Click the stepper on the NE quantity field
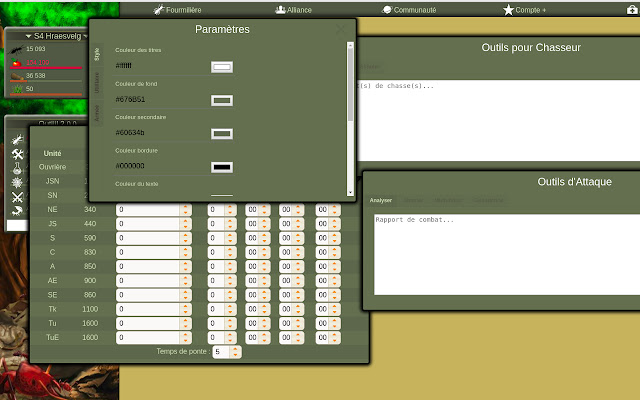This screenshot has height=400, width=640. tap(185, 210)
